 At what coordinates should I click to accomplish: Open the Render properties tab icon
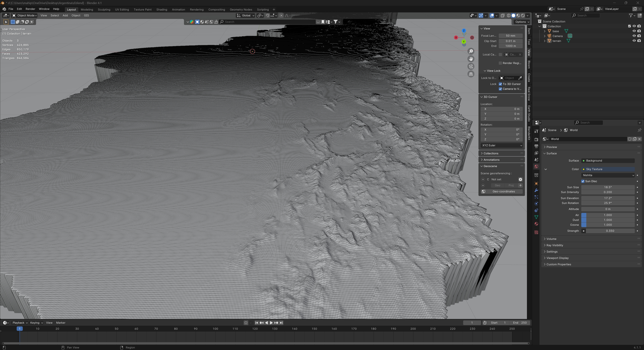[536, 139]
